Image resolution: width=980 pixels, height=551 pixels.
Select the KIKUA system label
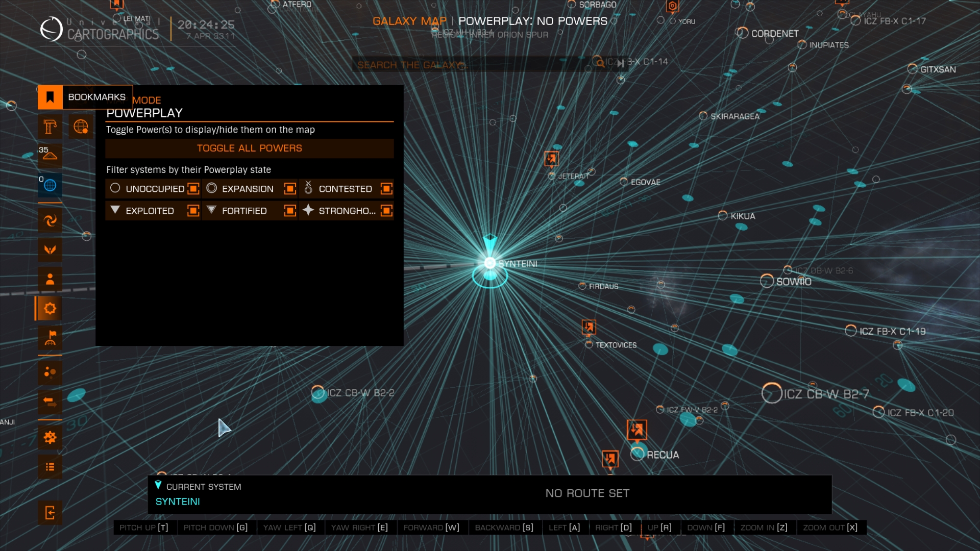pos(743,216)
